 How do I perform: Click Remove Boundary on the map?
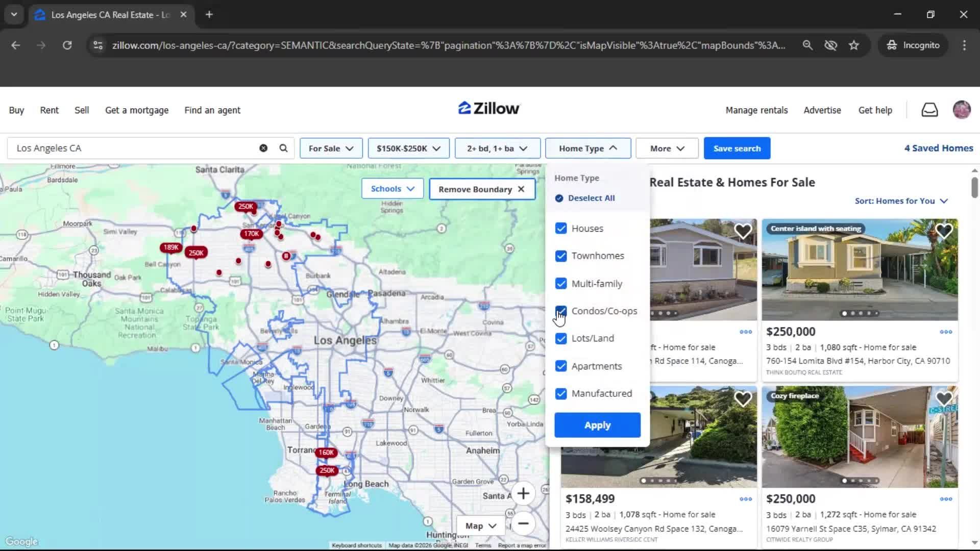tap(481, 189)
